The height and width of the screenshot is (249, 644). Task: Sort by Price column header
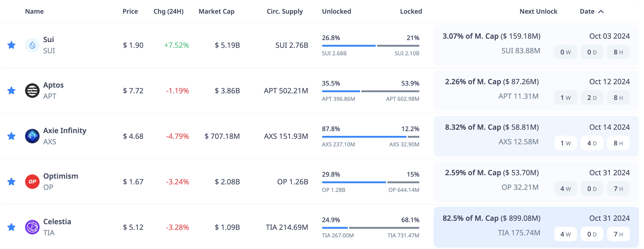pyautogui.click(x=130, y=11)
